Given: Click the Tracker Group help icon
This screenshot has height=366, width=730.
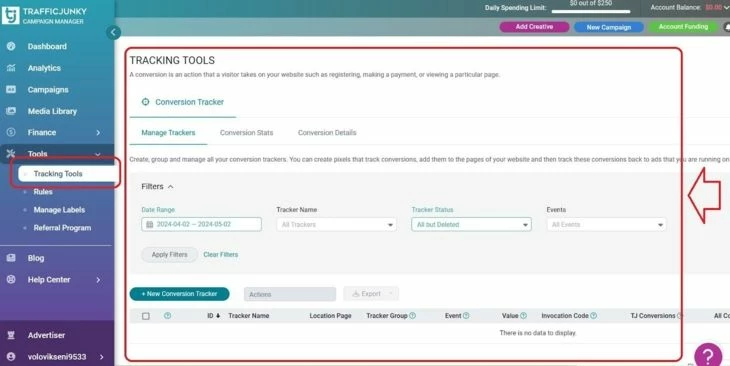Looking at the screenshot, I should [412, 316].
